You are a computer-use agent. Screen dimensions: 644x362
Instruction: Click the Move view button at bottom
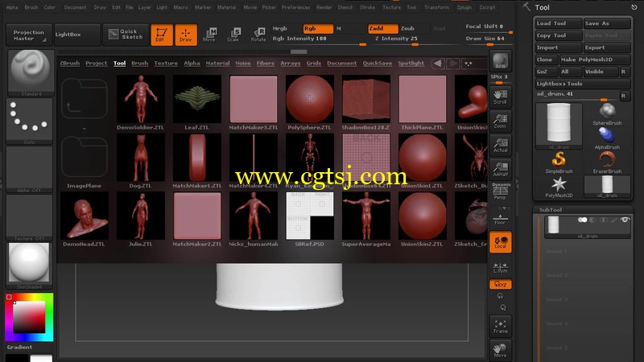[500, 350]
